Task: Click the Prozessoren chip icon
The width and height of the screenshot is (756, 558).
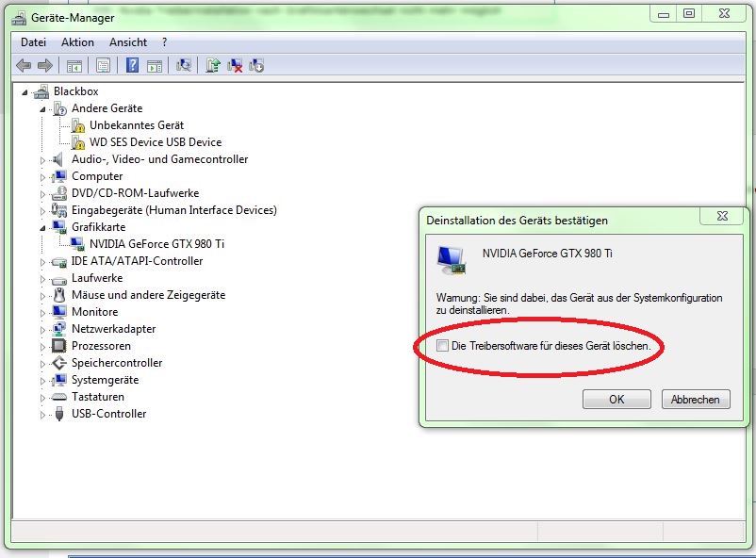Action: coord(58,346)
